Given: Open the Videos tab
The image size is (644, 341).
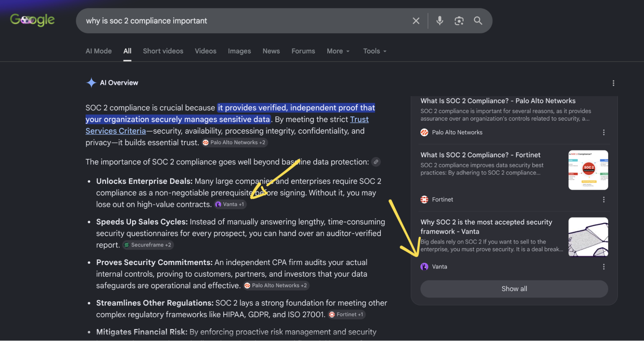Looking at the screenshot, I should 206,51.
